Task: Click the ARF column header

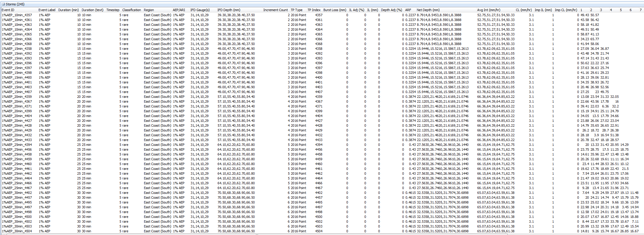Action: 408,10
